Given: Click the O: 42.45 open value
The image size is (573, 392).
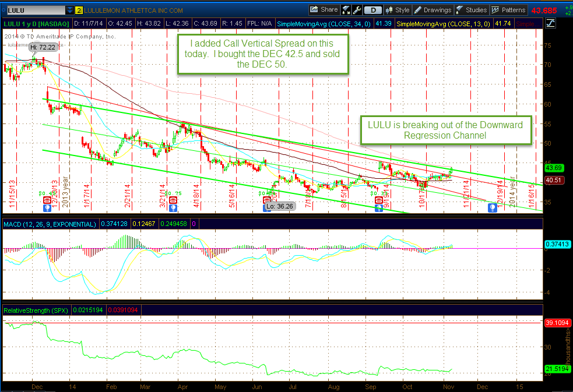Looking at the screenshot, I should 120,23.
